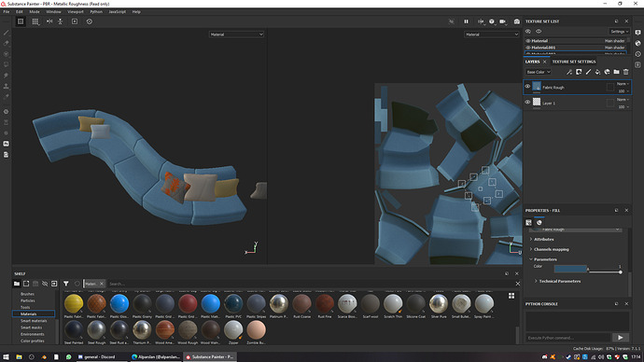Open Texture Set List Settings dropdown

(x=619, y=32)
